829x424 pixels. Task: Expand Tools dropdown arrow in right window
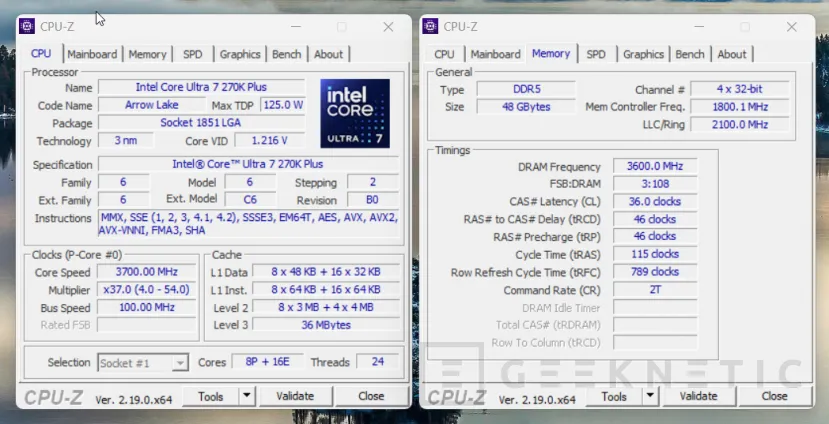pos(650,396)
